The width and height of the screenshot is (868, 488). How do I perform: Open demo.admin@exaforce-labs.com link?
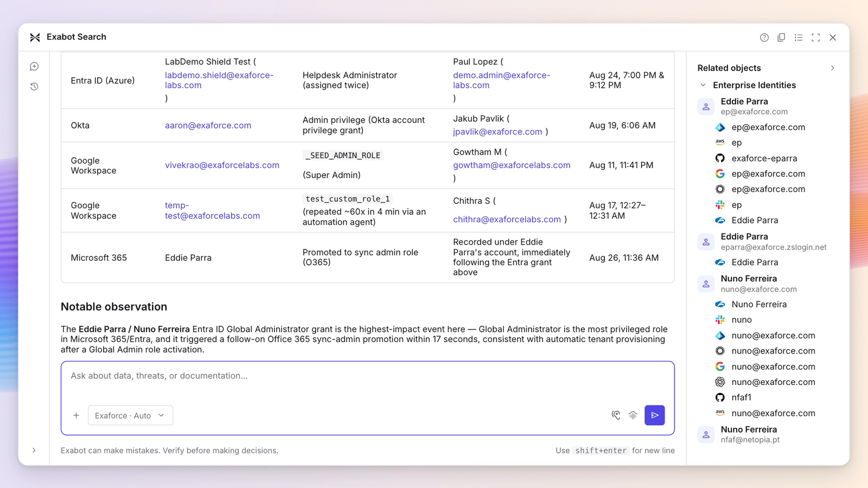pyautogui.click(x=502, y=80)
